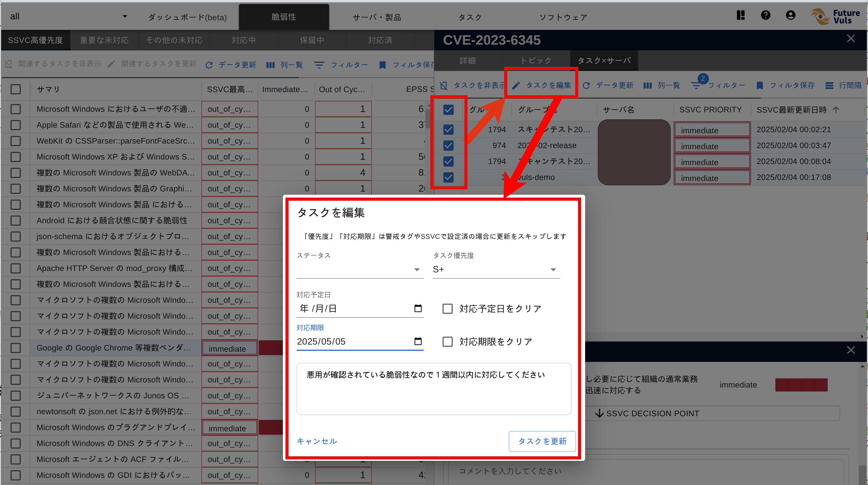Switch to ダッシュボード(beta) tab

188,17
